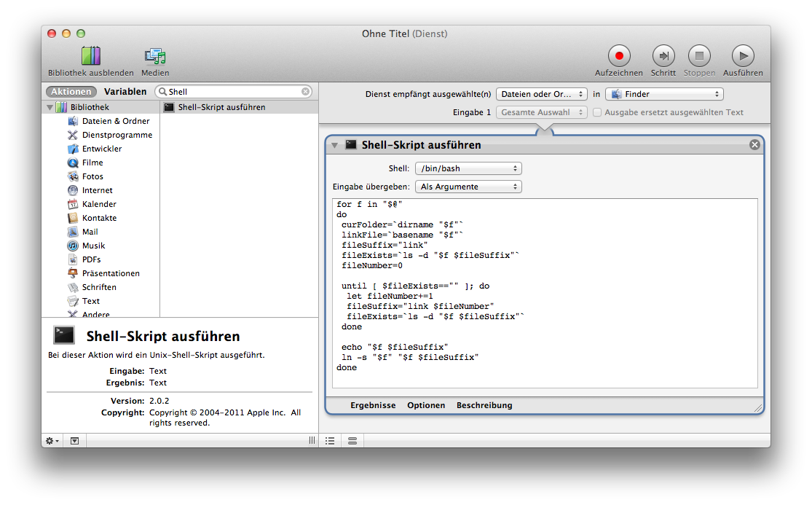
Task: Click the Schritt step button
Action: pyautogui.click(x=663, y=56)
